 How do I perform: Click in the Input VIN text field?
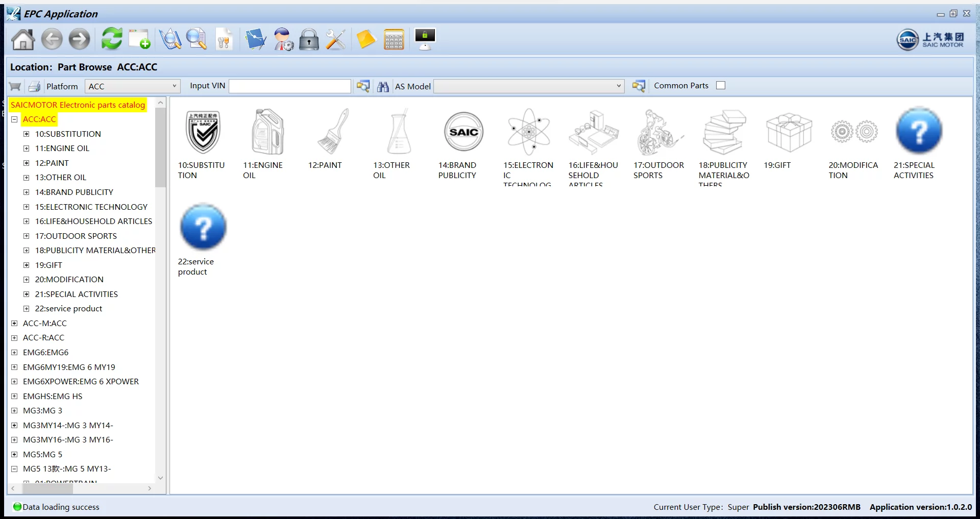tap(289, 86)
